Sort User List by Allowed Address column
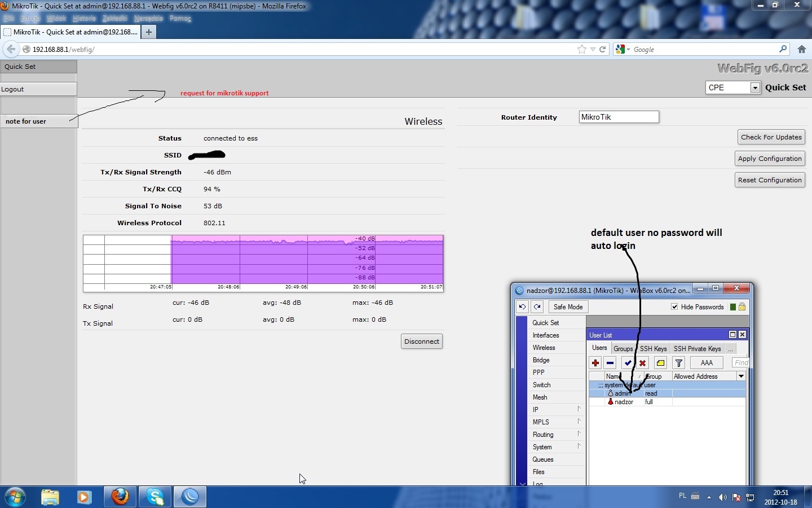Screen dimensions: 812x508 (x=704, y=376)
